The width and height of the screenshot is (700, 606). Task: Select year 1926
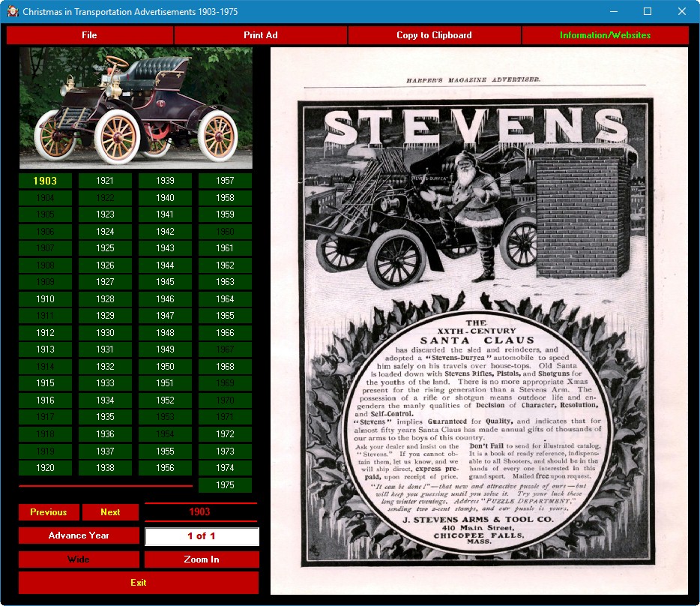pos(105,265)
